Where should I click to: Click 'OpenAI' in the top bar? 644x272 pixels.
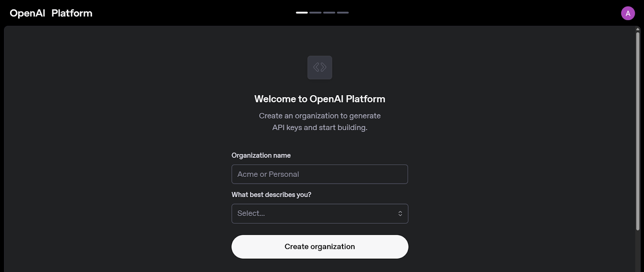[x=26, y=13]
